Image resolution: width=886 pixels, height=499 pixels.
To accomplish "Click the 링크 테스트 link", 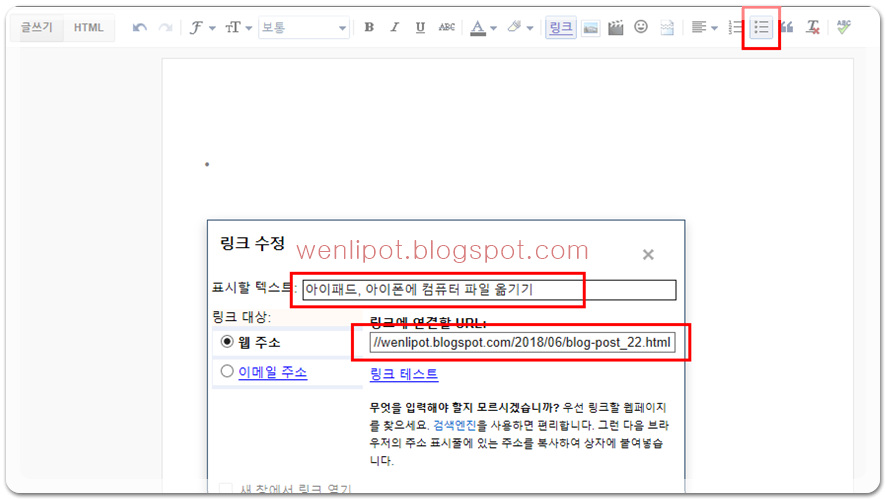I will click(x=404, y=374).
